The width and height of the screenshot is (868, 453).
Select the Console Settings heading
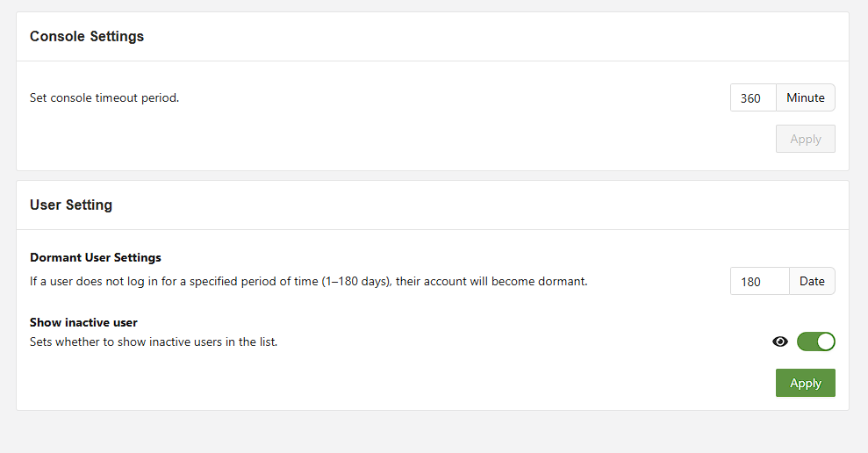[87, 37]
